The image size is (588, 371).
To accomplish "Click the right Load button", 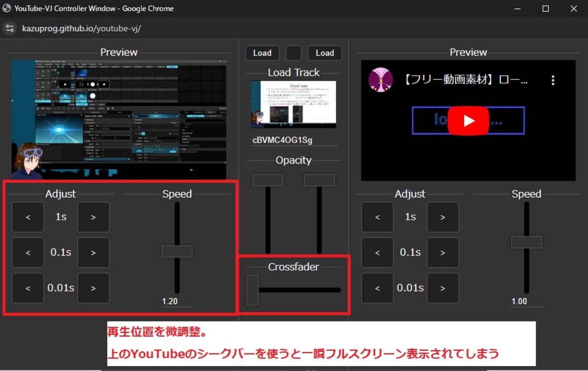I will (x=325, y=53).
